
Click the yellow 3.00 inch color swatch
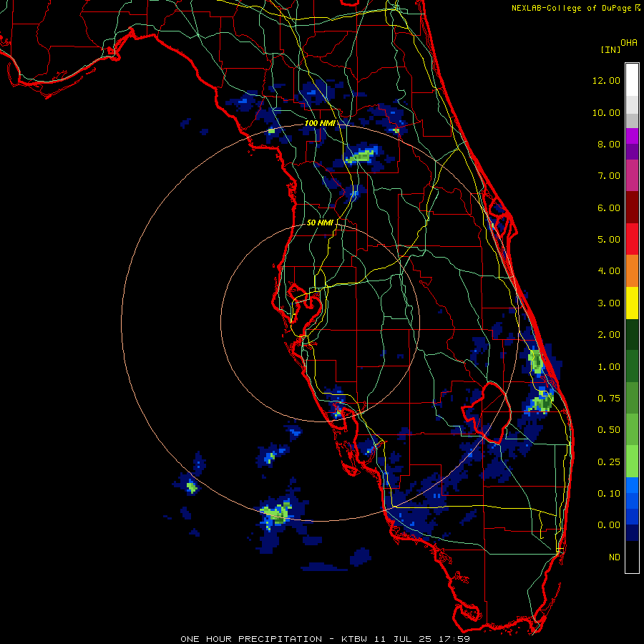(x=632, y=303)
